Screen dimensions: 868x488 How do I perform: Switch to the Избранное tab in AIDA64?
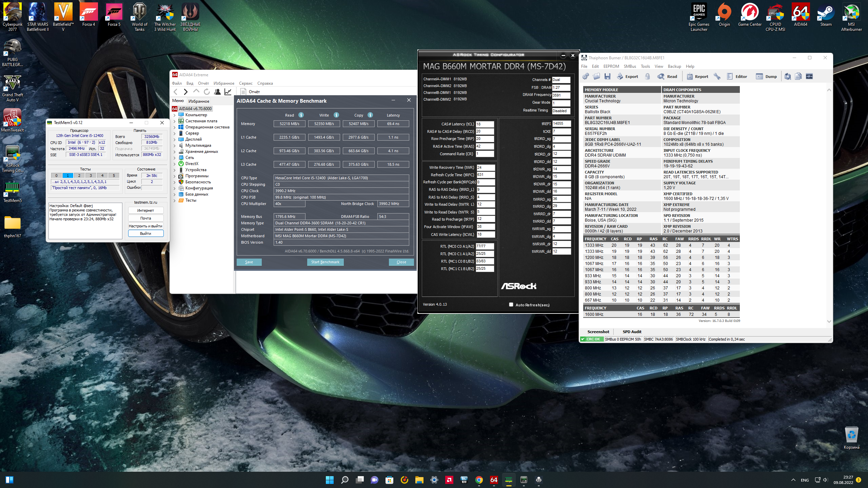[x=199, y=101]
